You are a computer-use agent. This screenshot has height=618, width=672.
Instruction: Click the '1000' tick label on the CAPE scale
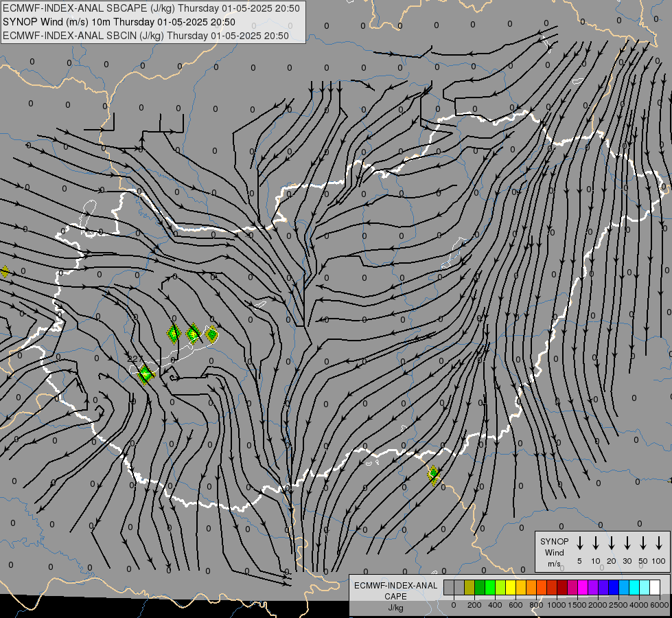pyautogui.click(x=556, y=605)
